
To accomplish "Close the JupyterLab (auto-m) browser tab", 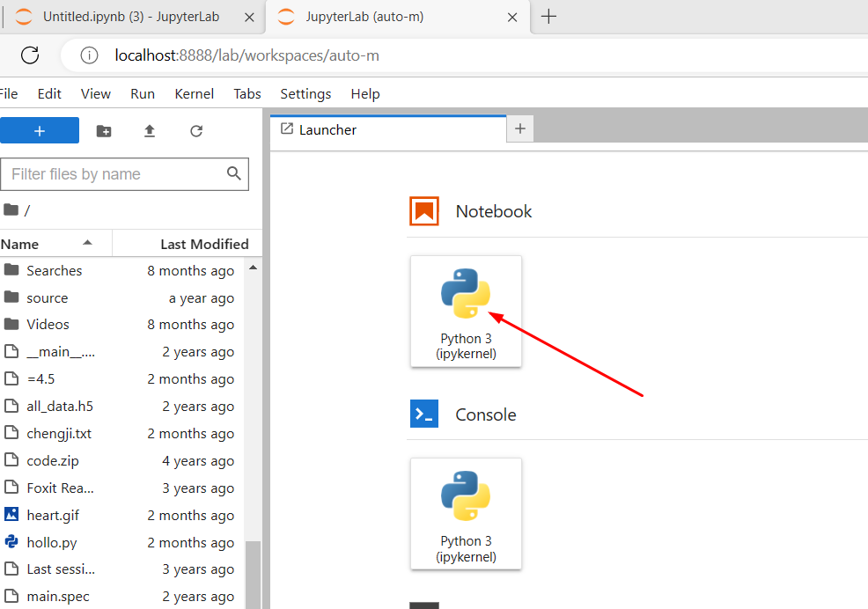I will point(512,18).
